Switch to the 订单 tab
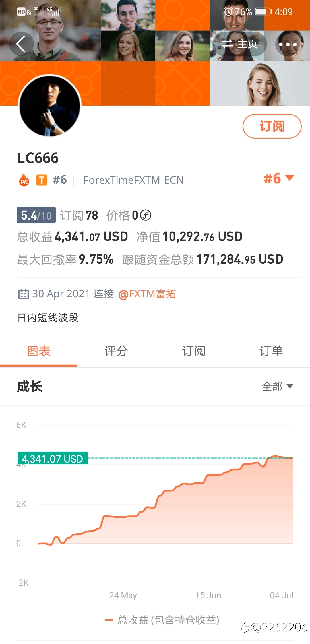This screenshot has height=644, width=310. click(271, 351)
